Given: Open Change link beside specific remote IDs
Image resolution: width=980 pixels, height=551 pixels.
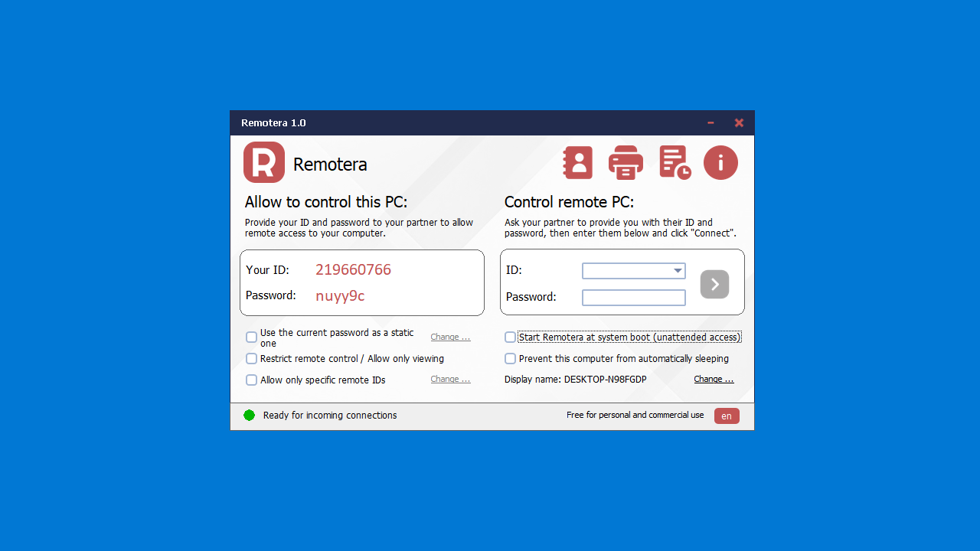Looking at the screenshot, I should point(450,379).
